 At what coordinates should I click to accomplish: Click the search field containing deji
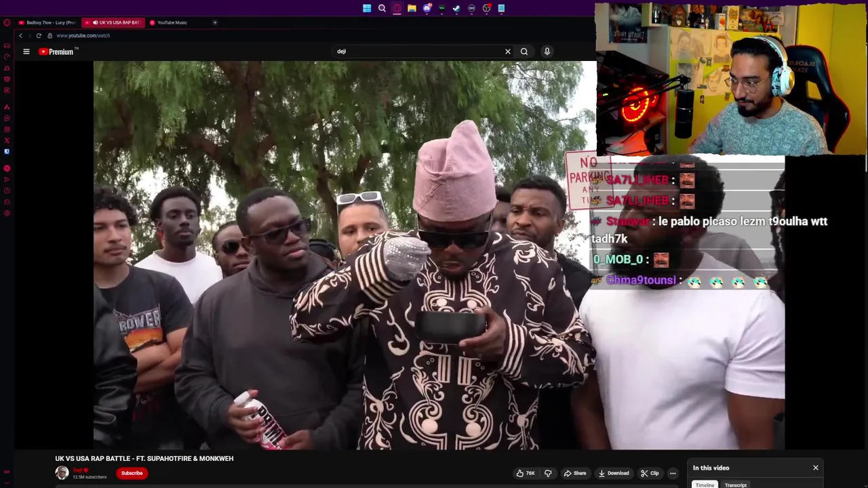click(x=420, y=52)
